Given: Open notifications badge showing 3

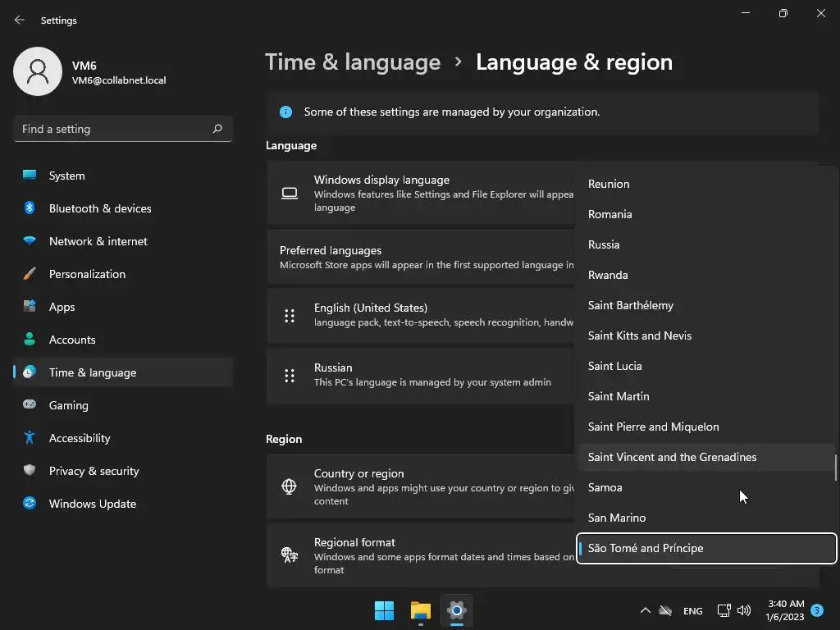Looking at the screenshot, I should pyautogui.click(x=816, y=610).
